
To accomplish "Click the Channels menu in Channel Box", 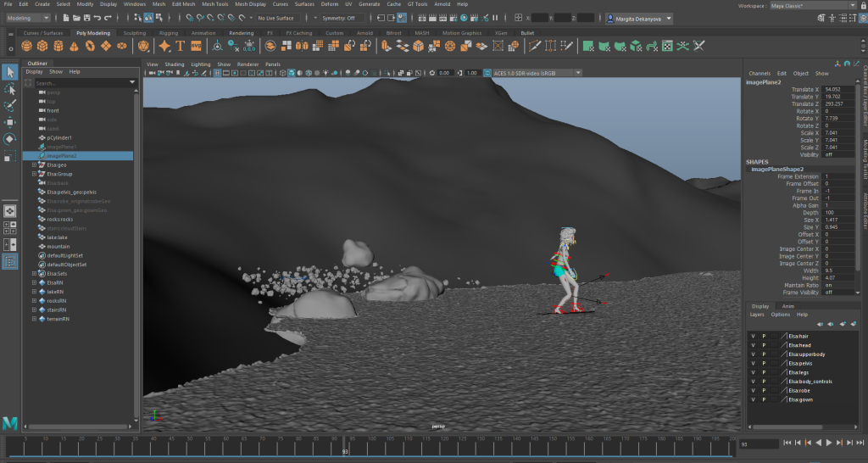I will coord(759,73).
